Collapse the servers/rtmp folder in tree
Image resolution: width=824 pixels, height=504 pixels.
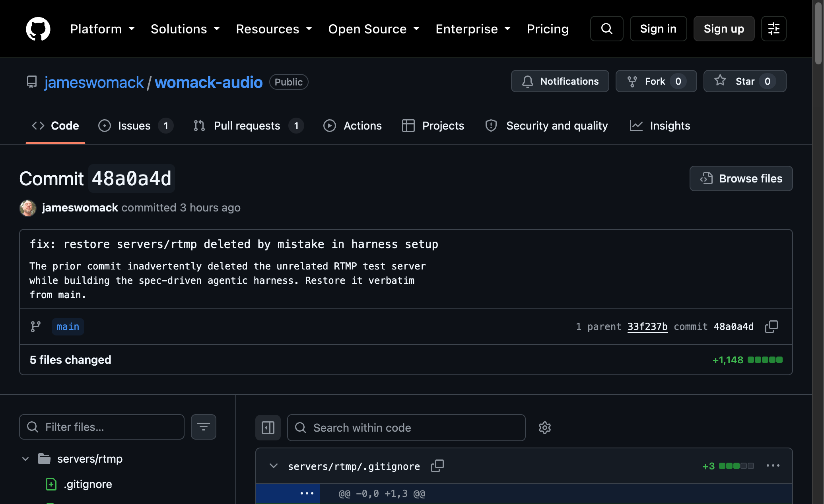pos(25,459)
